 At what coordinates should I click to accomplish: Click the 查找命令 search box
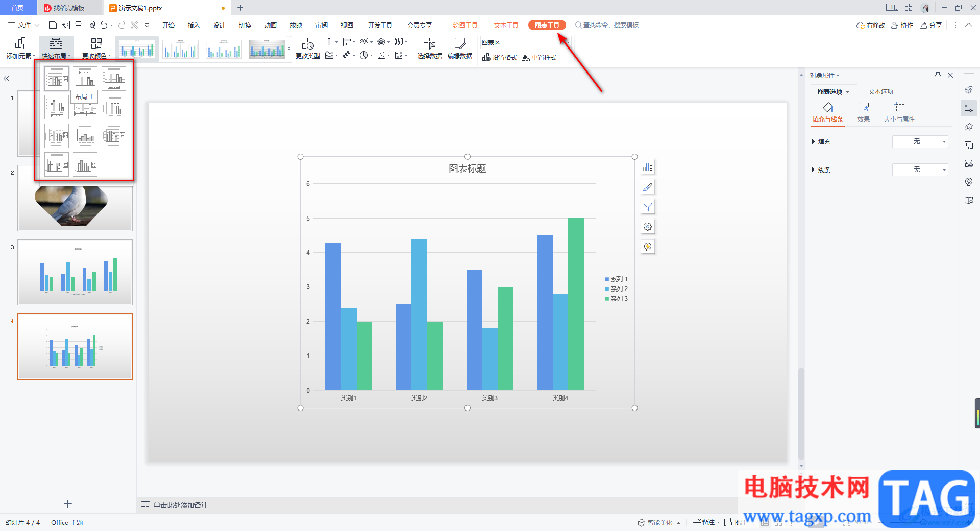pos(607,25)
